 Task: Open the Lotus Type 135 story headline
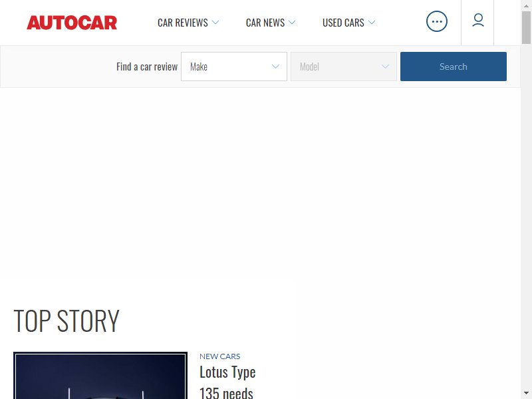(x=227, y=382)
